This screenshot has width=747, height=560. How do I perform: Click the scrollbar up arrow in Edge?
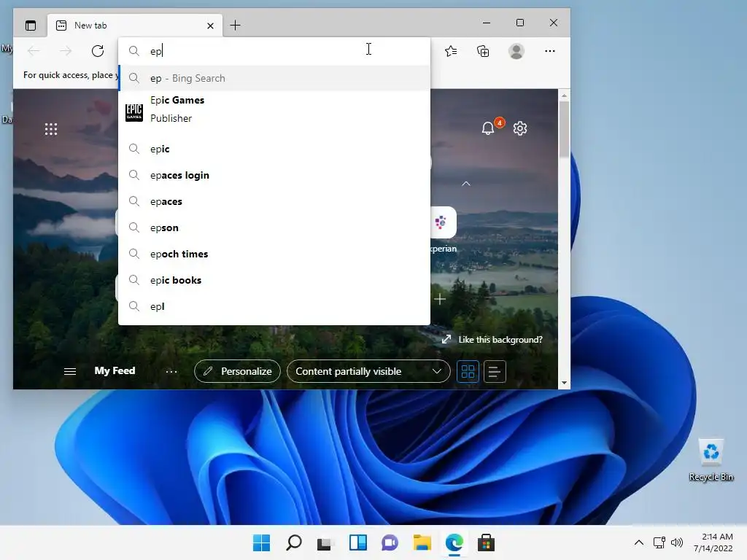(x=564, y=96)
